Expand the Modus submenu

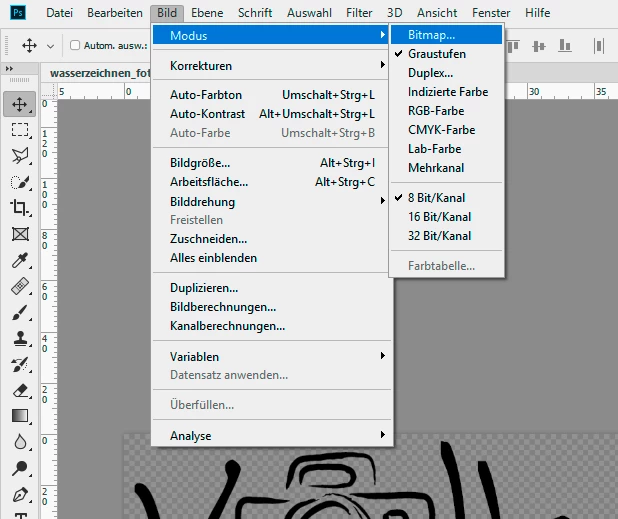point(270,35)
